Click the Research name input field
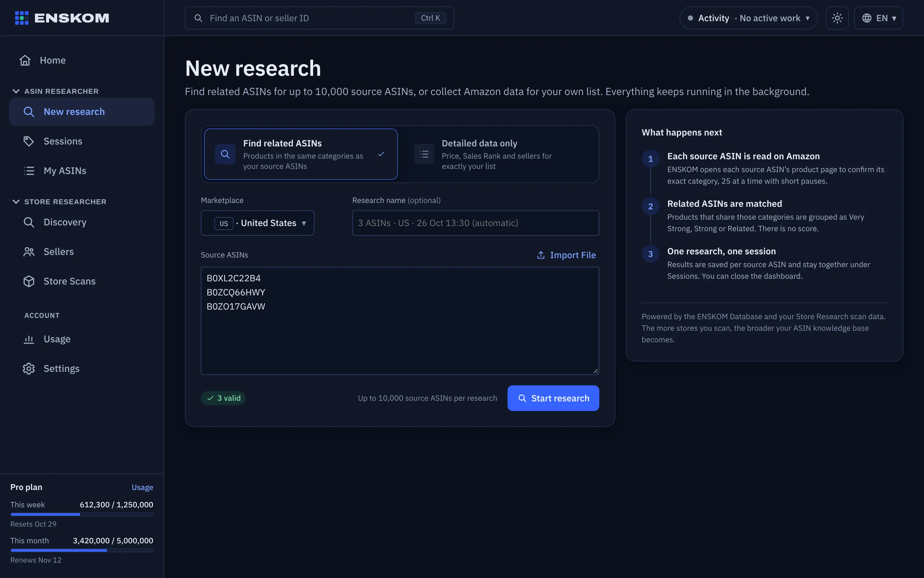The height and width of the screenshot is (578, 924). 475,223
